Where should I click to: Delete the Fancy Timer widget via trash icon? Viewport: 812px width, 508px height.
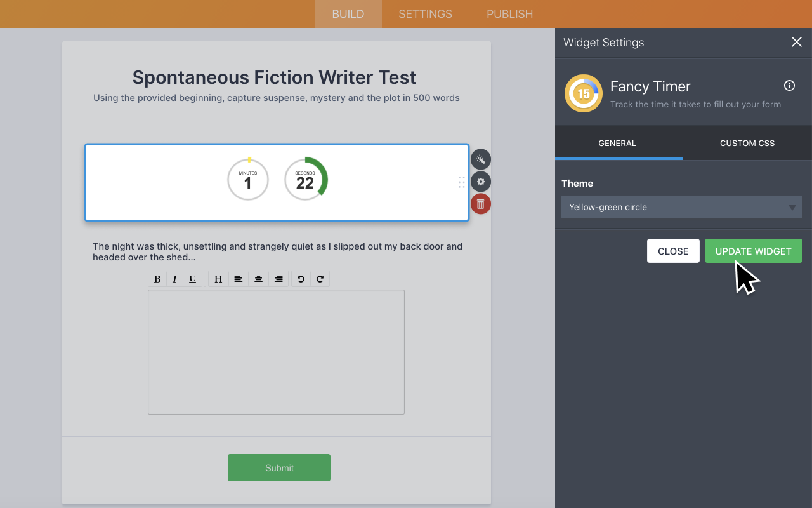tap(481, 203)
